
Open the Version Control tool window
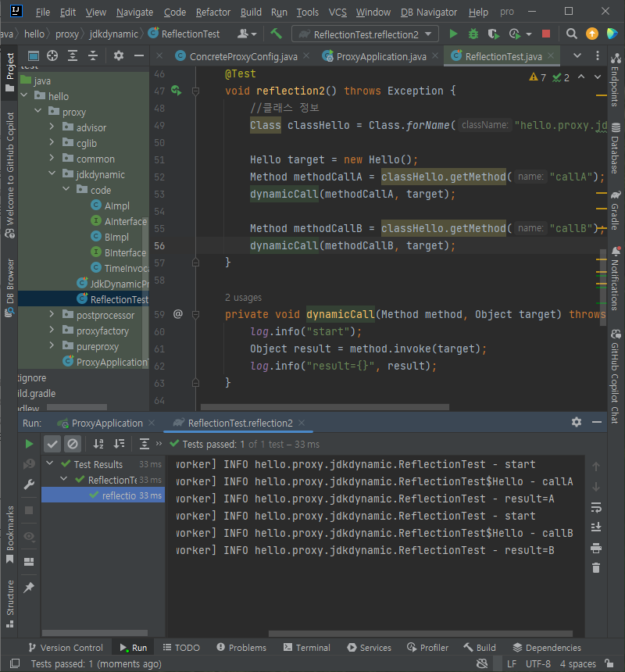point(65,648)
